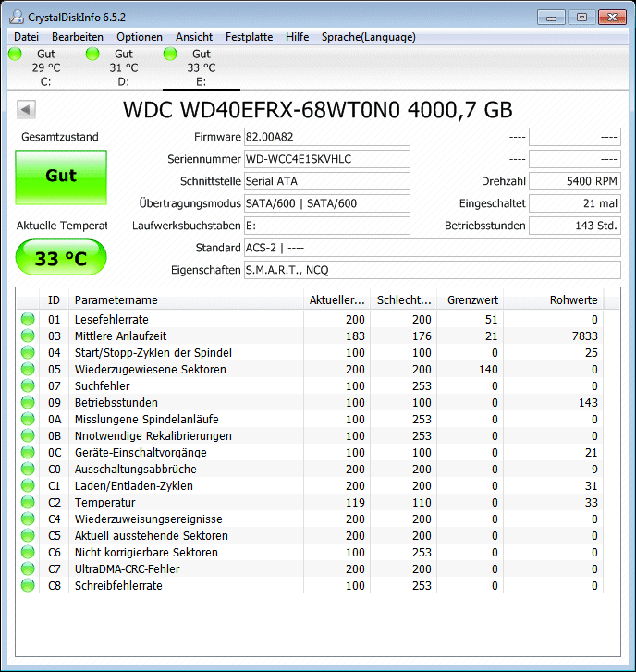Click status icon of Suchfehler row

tap(28, 385)
